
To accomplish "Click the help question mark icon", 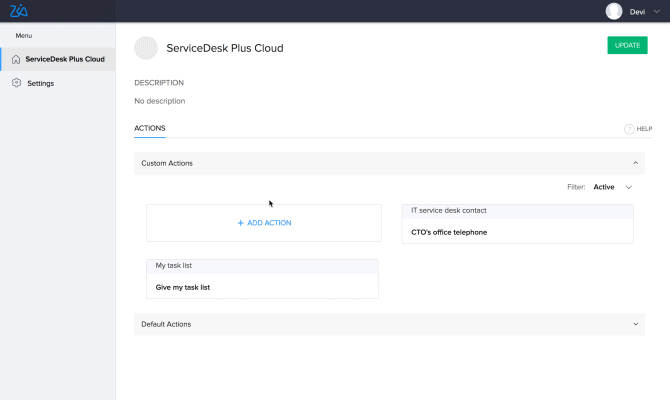I will 629,129.
